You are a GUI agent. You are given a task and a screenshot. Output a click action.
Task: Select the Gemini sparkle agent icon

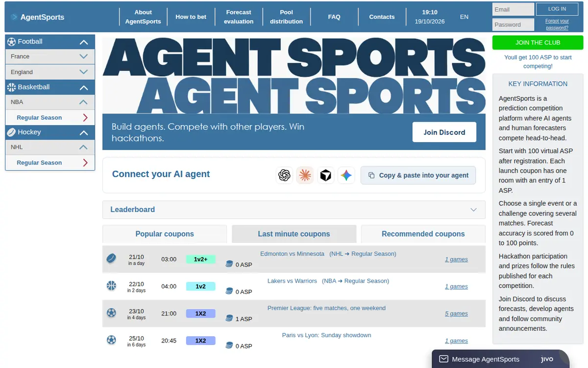(346, 175)
